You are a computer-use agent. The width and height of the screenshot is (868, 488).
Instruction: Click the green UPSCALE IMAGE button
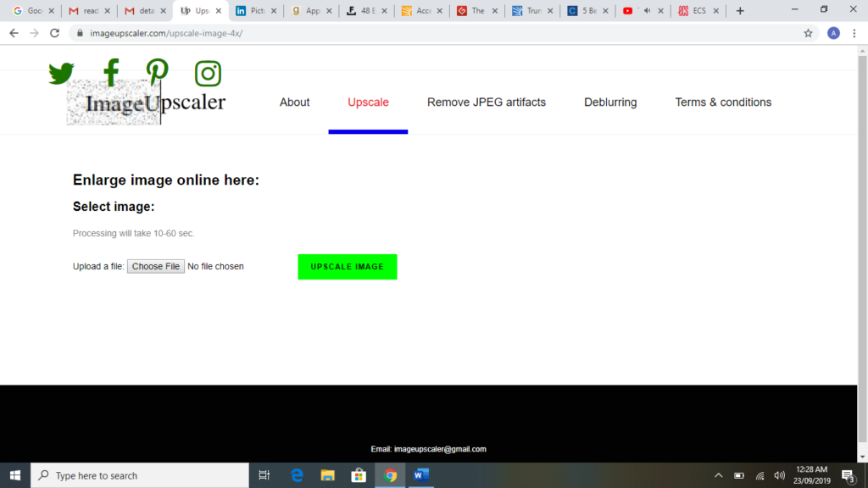(347, 266)
